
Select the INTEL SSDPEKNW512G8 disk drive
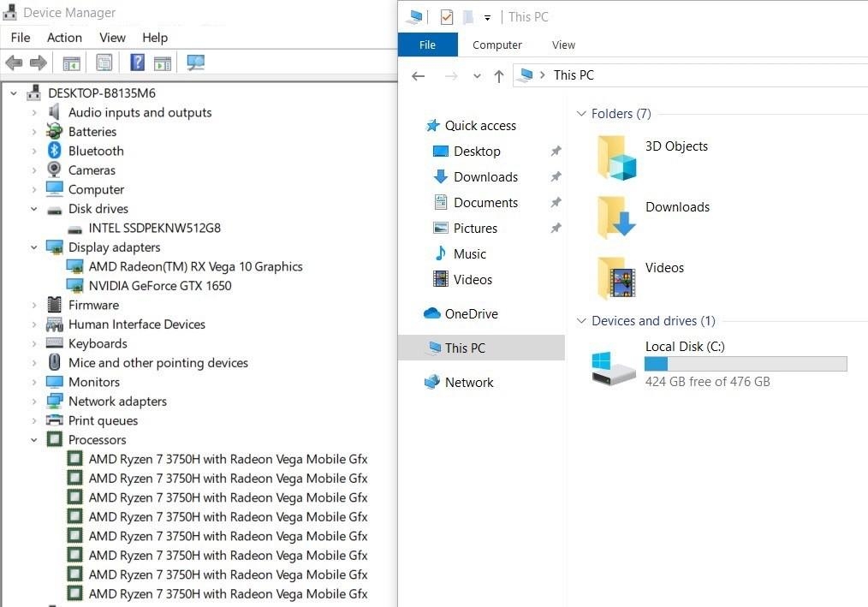pyautogui.click(x=154, y=228)
